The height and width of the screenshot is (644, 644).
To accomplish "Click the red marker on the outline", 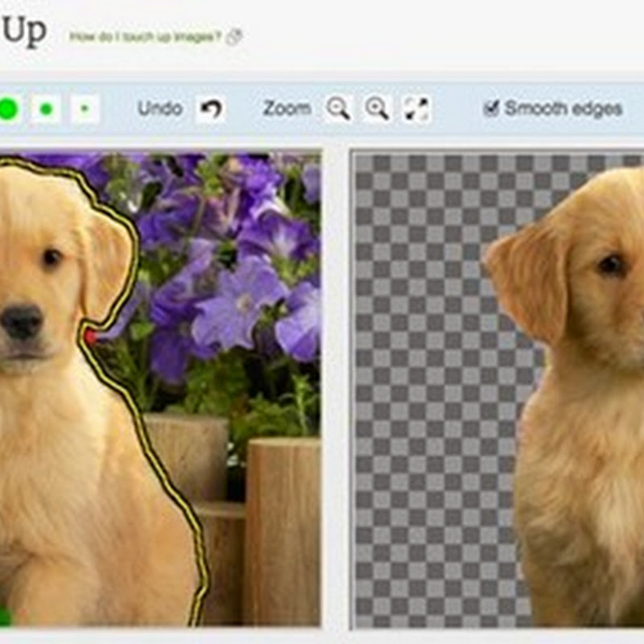I will pyautogui.click(x=90, y=337).
